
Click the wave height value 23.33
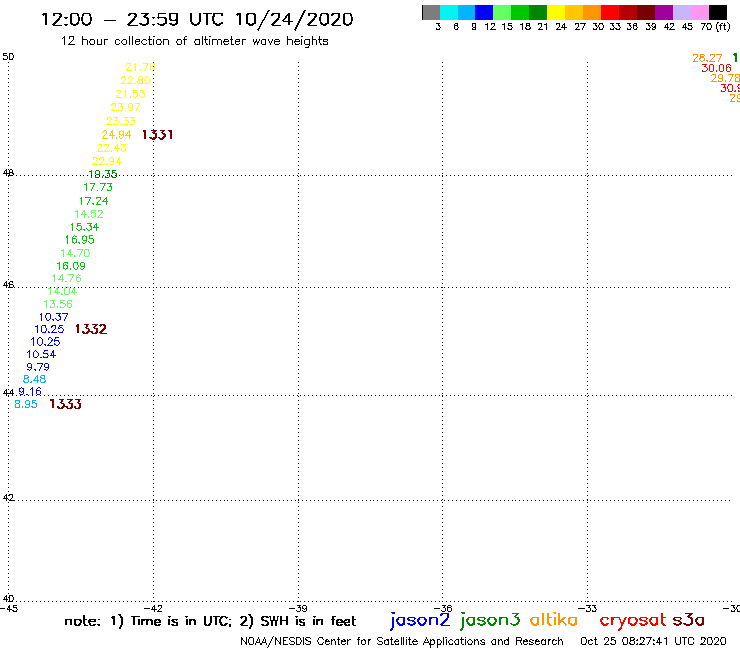click(x=121, y=121)
